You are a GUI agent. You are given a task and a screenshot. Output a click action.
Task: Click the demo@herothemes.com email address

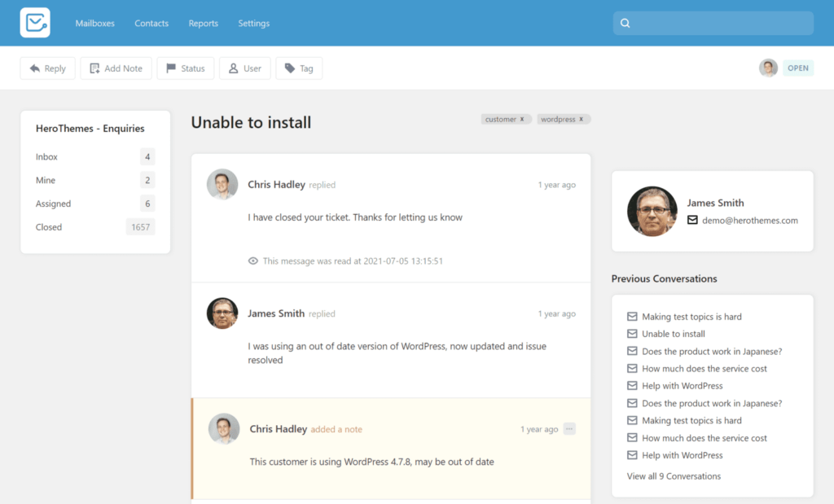click(750, 220)
